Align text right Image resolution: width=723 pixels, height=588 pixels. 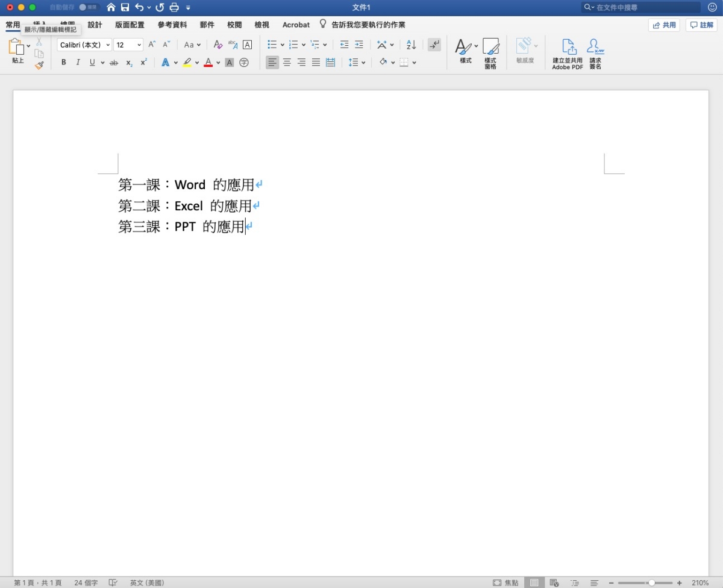click(301, 63)
